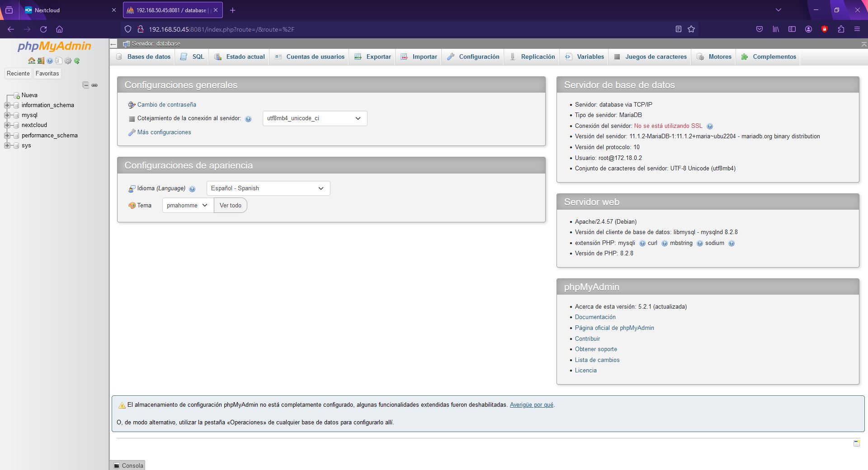Expand the sys database node

(7, 146)
